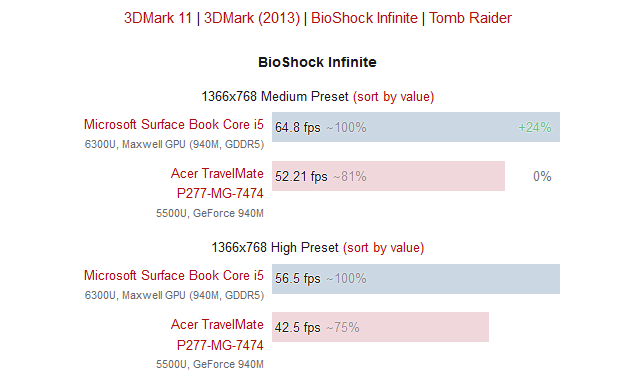Viewport: 620px width, 382px height.
Task: Click the 0% difference label
Action: click(542, 176)
